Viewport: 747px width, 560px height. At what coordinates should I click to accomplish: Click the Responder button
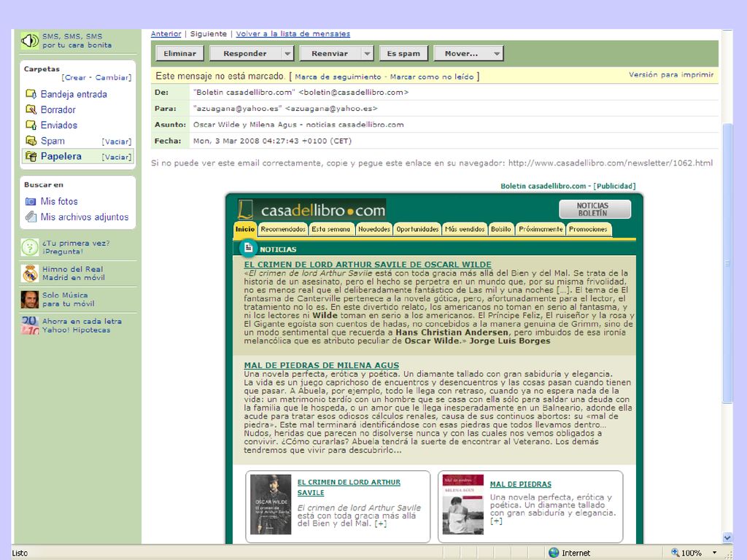click(245, 53)
